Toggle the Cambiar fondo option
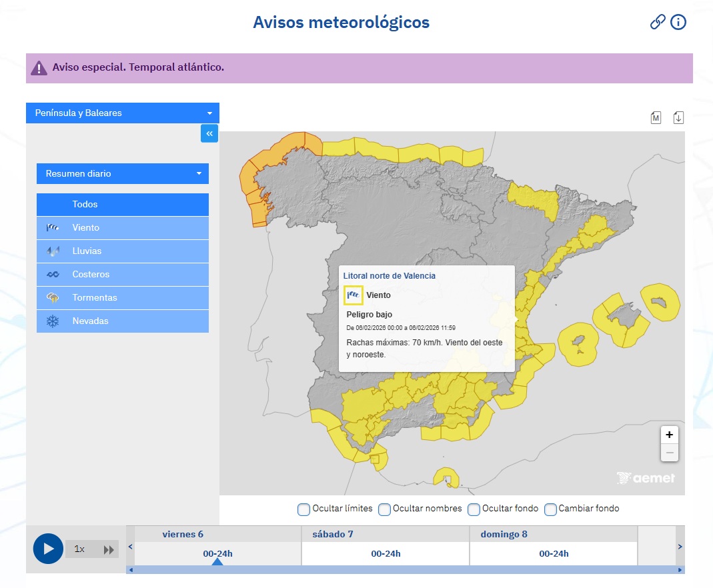The image size is (713, 588). point(550,509)
